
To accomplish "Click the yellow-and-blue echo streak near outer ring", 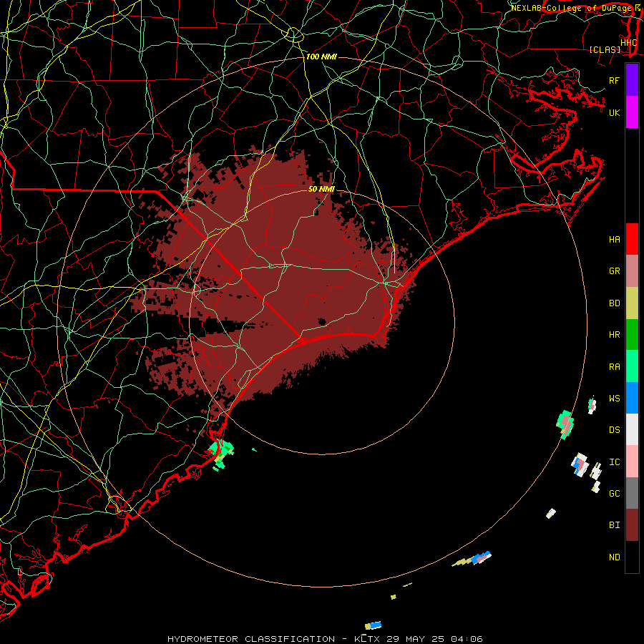I will [x=472, y=559].
